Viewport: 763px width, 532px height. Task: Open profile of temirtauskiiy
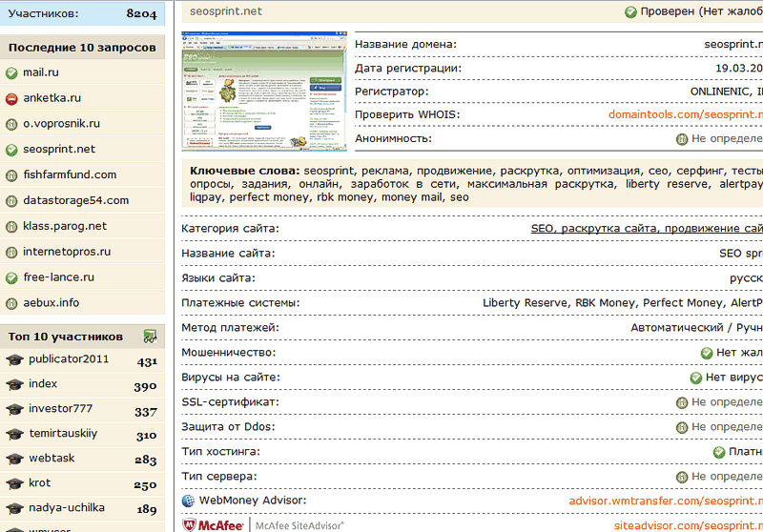click(63, 433)
